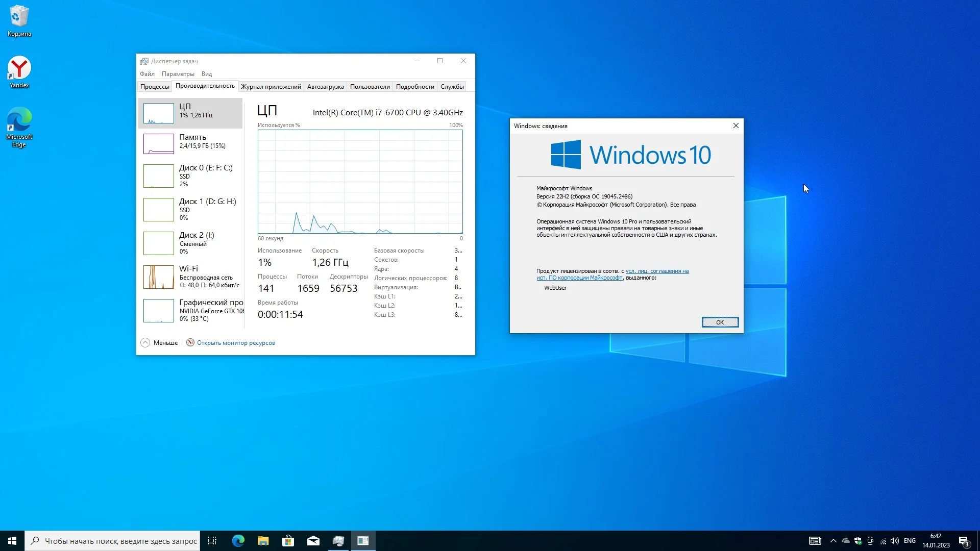Click OK in Windows сведения dialog
This screenshot has width=980, height=551.
[x=720, y=322]
